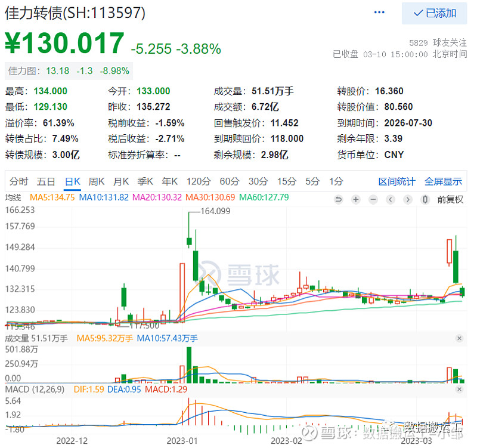
Task: Open 区间统计 range statistics
Action: 397,182
